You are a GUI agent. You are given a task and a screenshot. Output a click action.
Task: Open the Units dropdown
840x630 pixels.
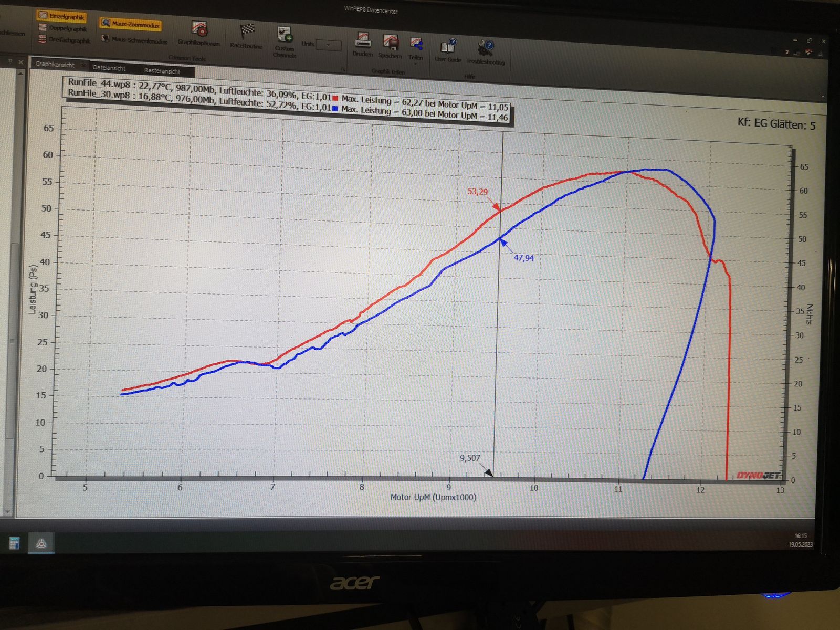(x=329, y=46)
